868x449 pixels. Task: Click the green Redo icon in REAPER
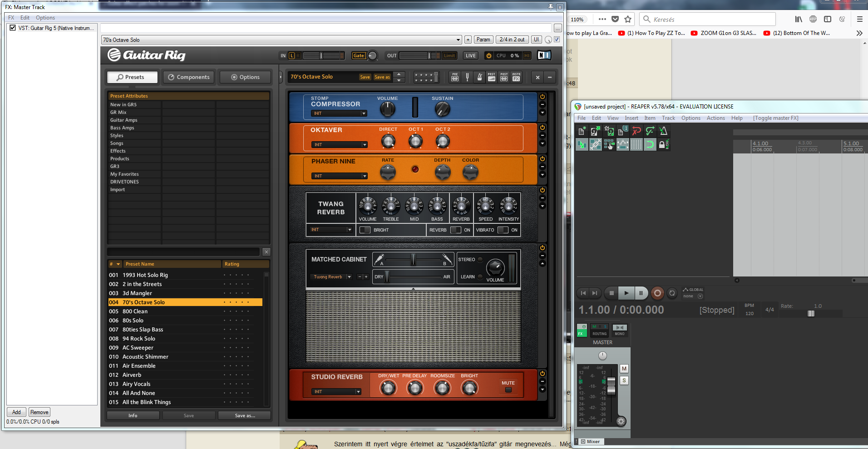pos(650,131)
